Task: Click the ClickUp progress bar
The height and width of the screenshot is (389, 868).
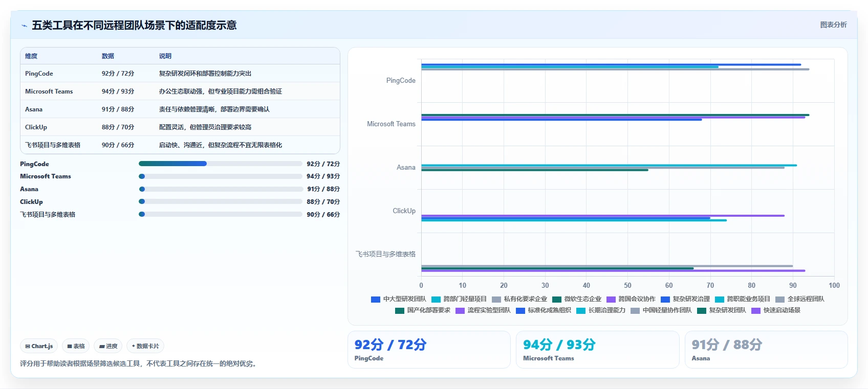Action: click(221, 201)
